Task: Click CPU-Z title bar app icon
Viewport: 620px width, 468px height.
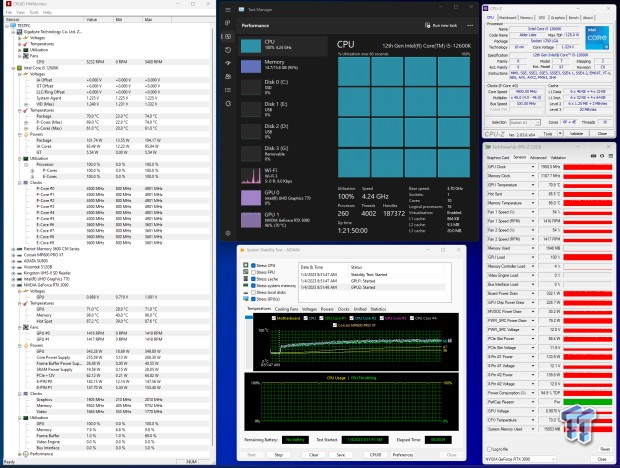Action: (486, 8)
